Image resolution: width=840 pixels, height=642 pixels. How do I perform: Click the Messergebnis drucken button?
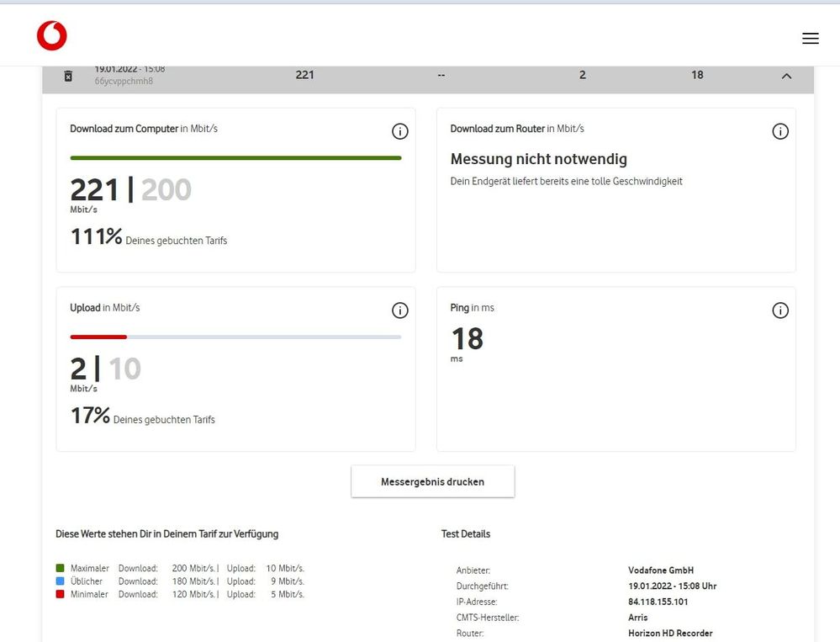pos(433,481)
